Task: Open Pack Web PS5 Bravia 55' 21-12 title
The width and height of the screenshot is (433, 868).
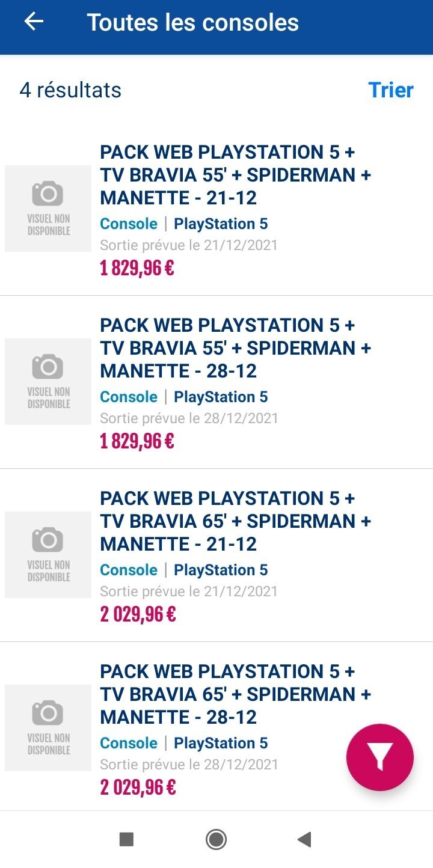Action: [x=236, y=175]
